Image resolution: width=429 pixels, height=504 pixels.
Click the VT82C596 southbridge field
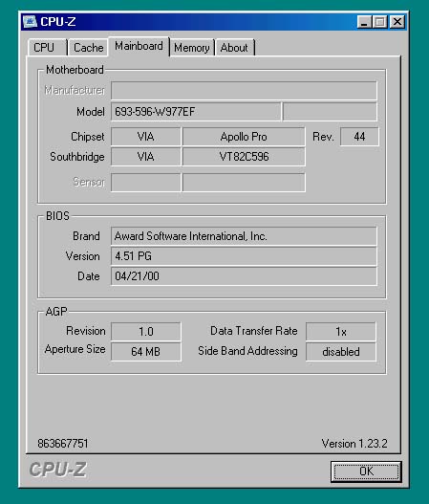click(244, 157)
